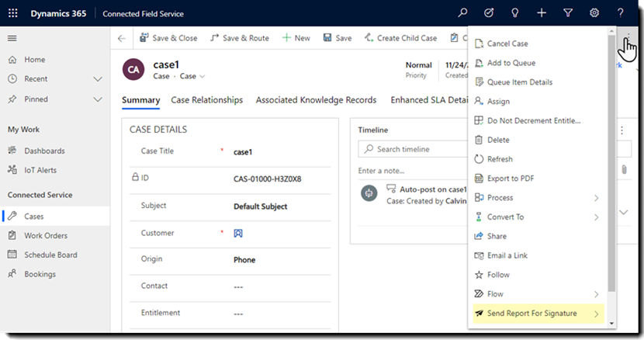Open the lightbulb assistant icon
This screenshot has width=644, height=340.
pyautogui.click(x=514, y=12)
